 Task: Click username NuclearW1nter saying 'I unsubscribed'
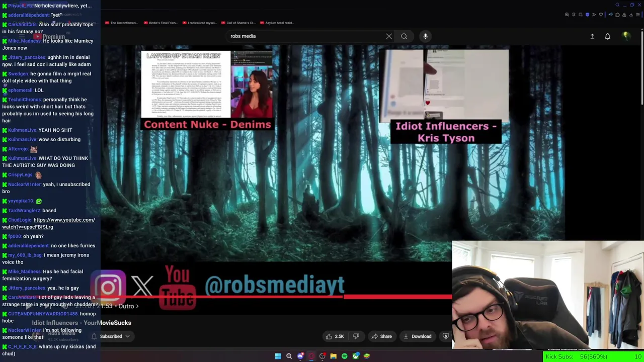(x=25, y=185)
